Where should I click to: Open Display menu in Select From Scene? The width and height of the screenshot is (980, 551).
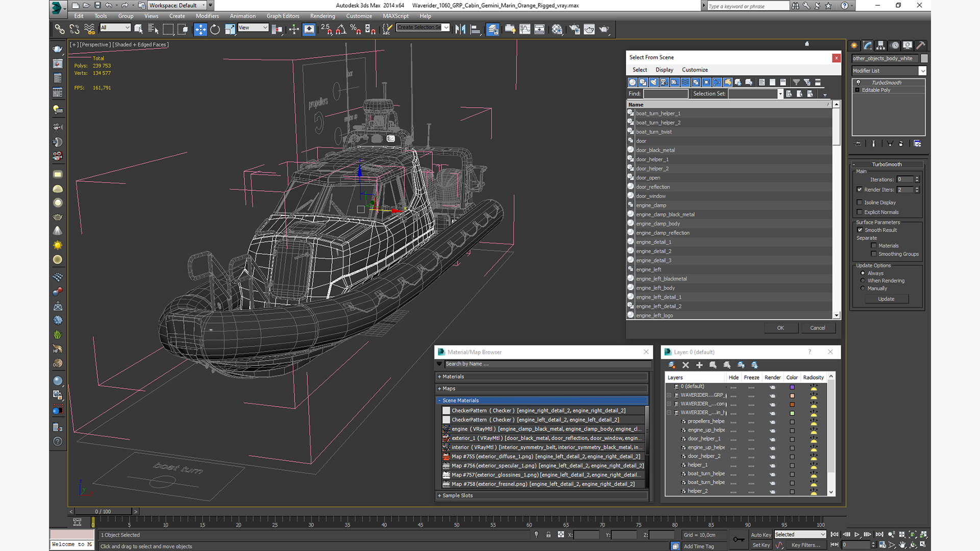(664, 70)
